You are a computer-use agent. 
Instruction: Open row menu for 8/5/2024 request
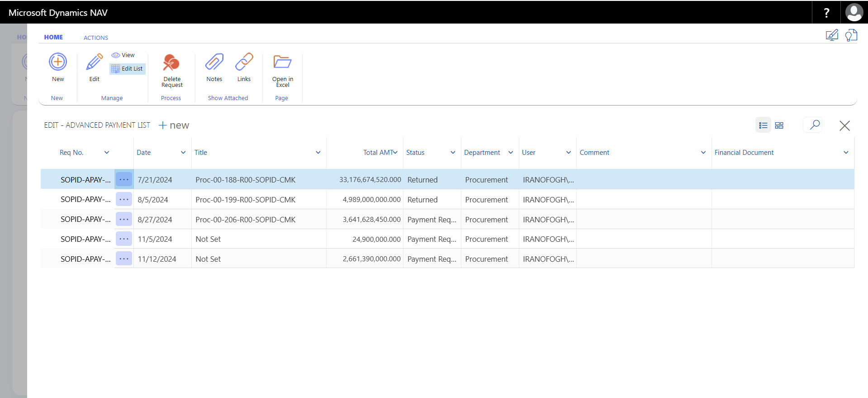pos(124,199)
